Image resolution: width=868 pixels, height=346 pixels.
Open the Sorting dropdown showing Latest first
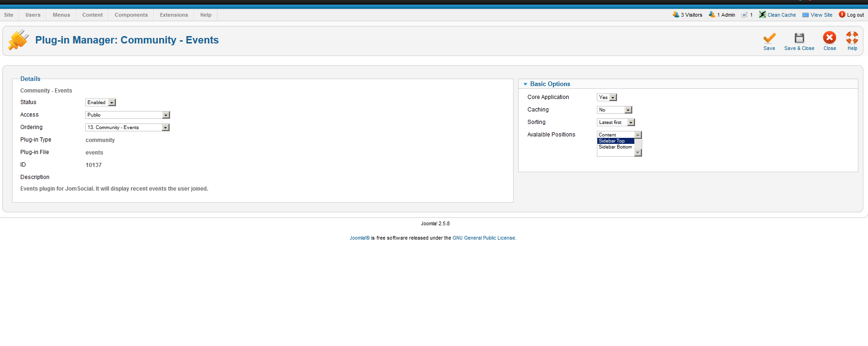(616, 122)
